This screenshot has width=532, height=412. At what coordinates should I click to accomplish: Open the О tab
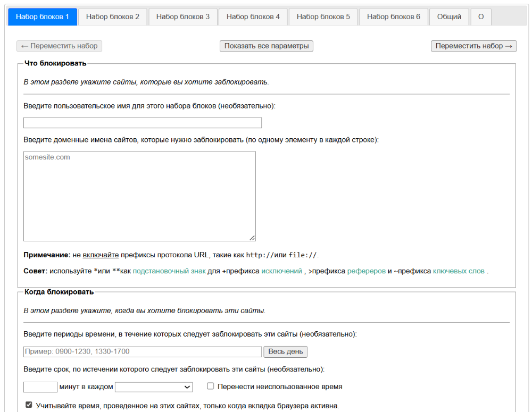click(x=481, y=16)
